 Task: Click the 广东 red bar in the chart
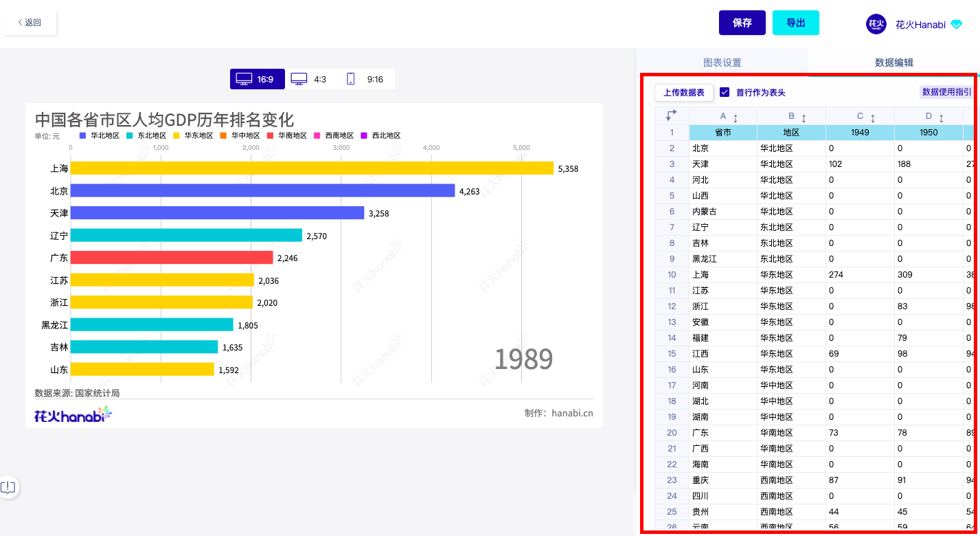[172, 258]
